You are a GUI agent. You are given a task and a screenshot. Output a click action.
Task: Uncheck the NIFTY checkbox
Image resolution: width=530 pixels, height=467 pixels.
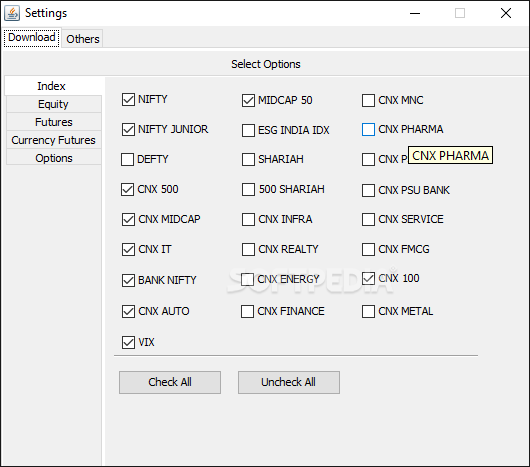pyautogui.click(x=128, y=100)
